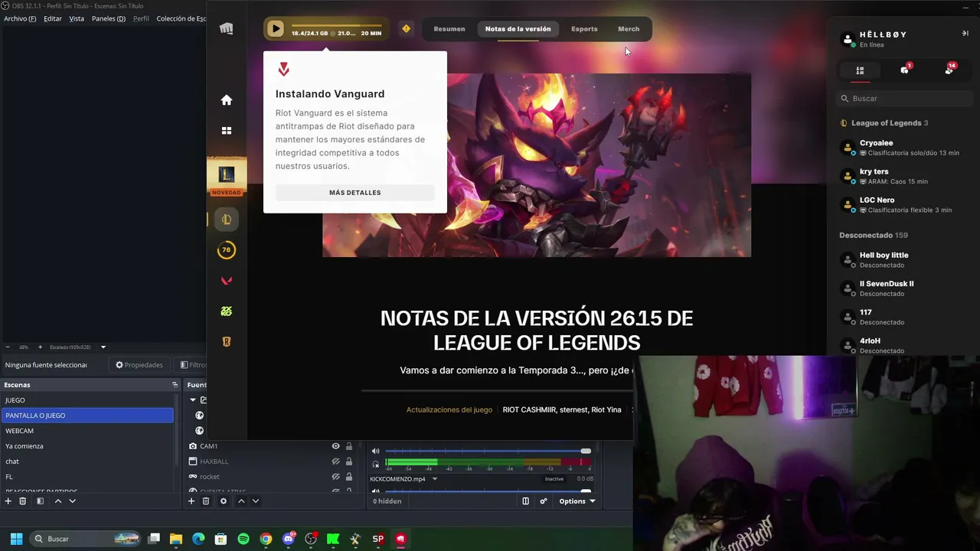The width and height of the screenshot is (980, 551).
Task: Toggle the lock on CAM1 source
Action: pyautogui.click(x=349, y=446)
